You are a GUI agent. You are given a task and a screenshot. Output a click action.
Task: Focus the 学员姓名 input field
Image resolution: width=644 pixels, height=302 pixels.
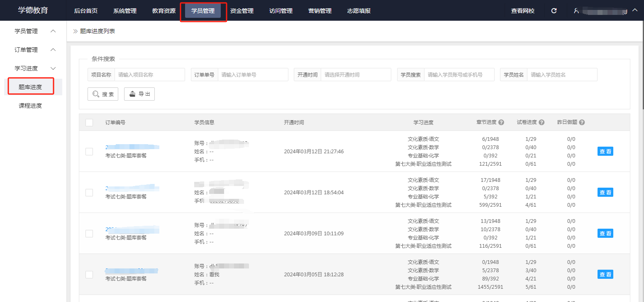[x=562, y=75]
